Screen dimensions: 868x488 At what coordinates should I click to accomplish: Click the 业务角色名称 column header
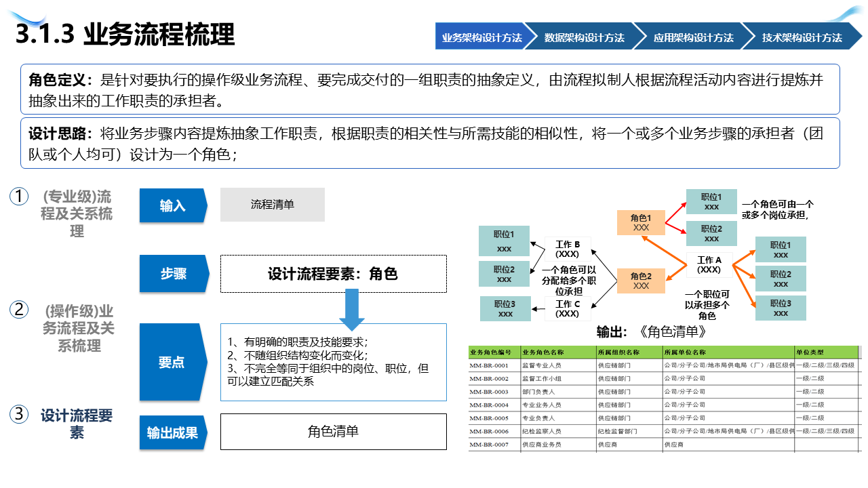pos(557,352)
